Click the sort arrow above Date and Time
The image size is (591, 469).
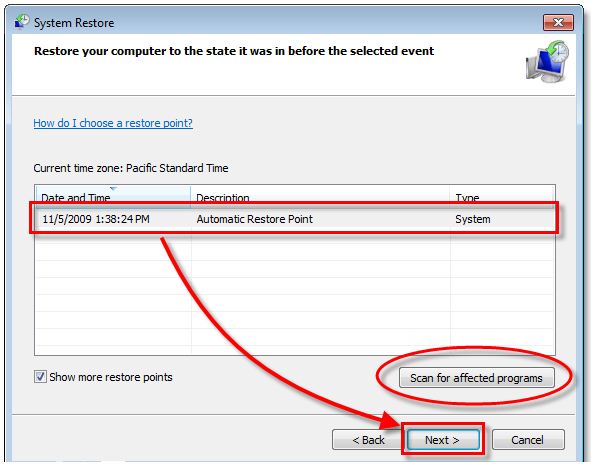[113, 188]
